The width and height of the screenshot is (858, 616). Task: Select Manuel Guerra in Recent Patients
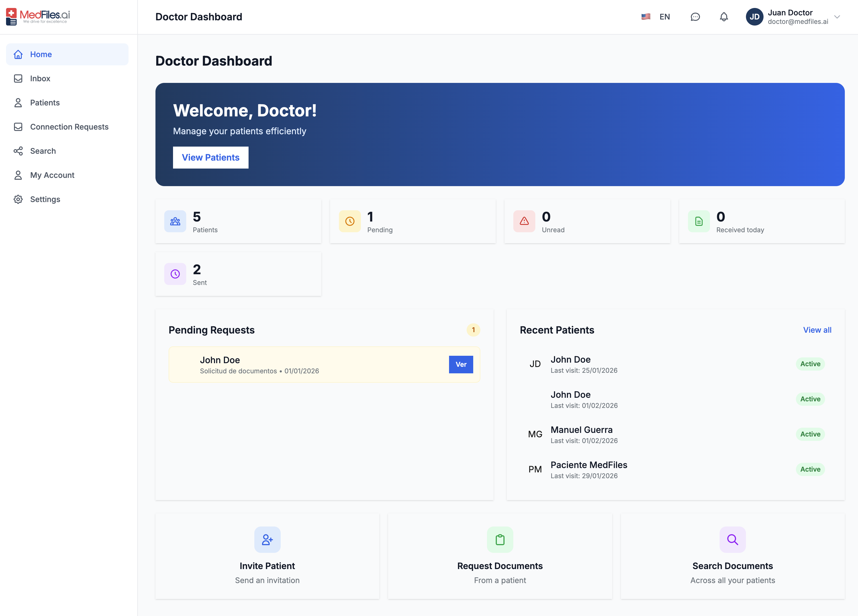675,434
